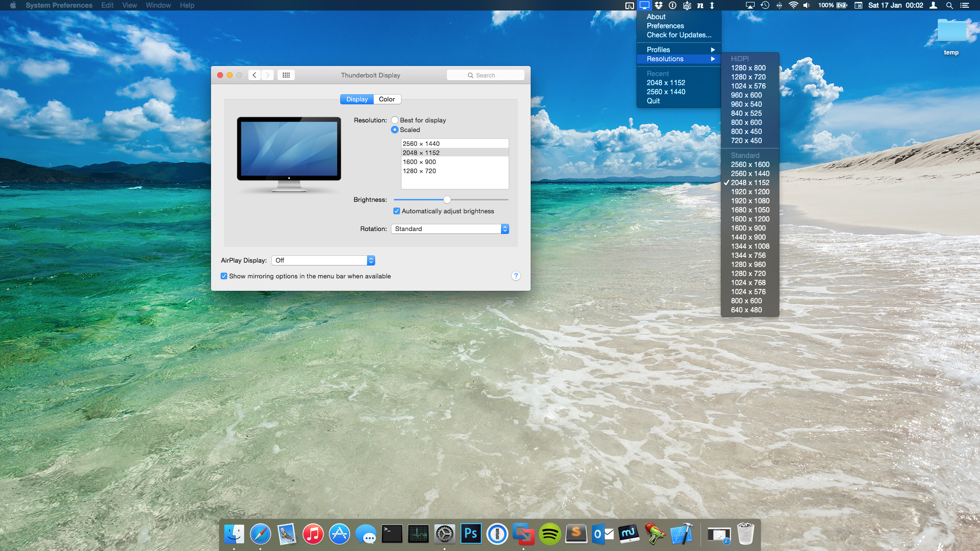Click Check for Updates menu item

679,35
